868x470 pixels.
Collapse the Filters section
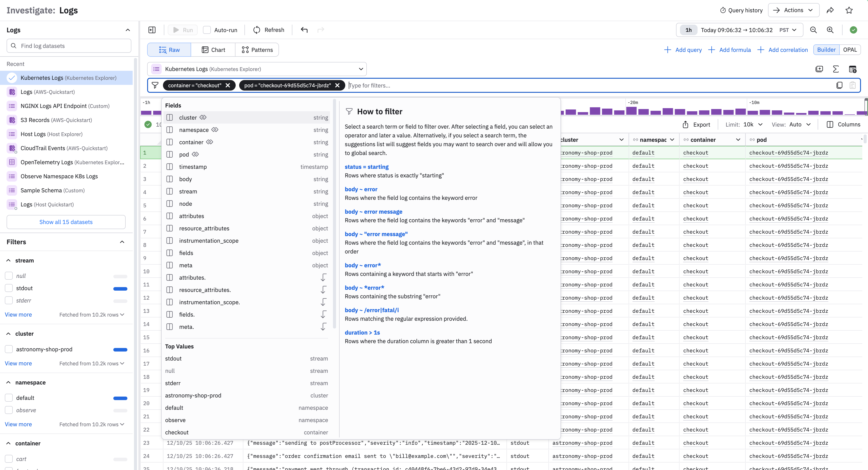point(122,242)
